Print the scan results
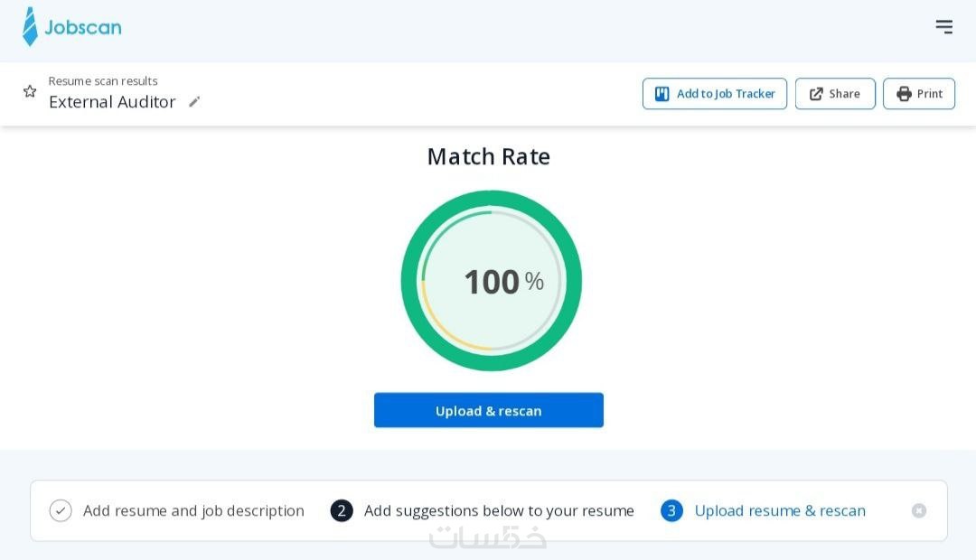Screen dimensions: 976x560 pyautogui.click(x=918, y=94)
